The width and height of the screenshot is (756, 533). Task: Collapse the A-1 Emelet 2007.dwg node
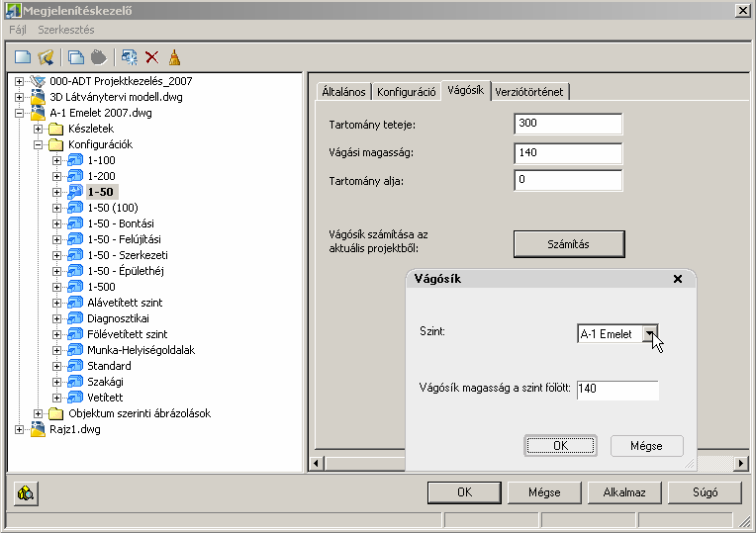click(x=19, y=114)
